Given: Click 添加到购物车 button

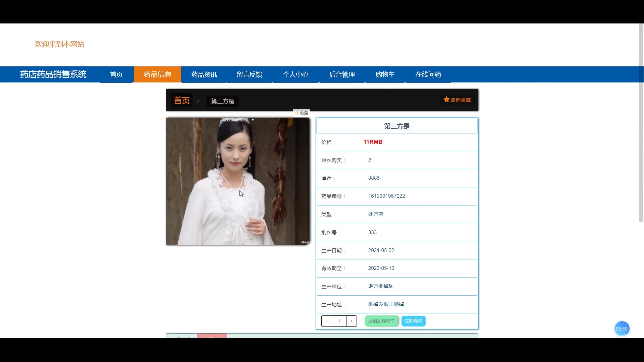Looking at the screenshot, I should coord(381,321).
